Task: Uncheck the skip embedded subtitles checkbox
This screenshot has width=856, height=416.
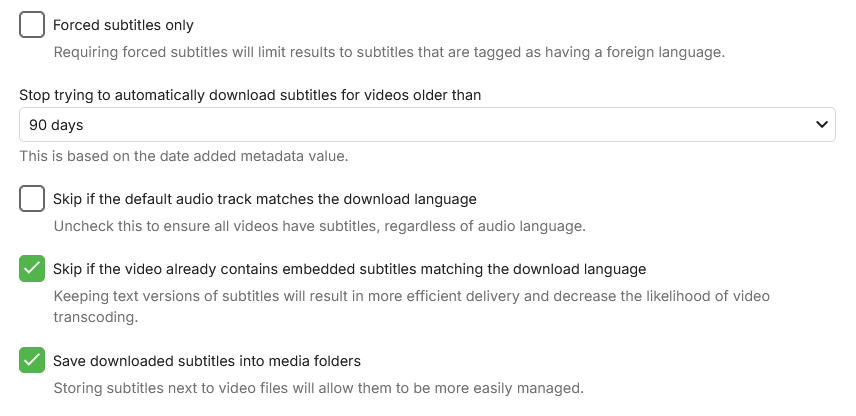Action: coord(32,269)
